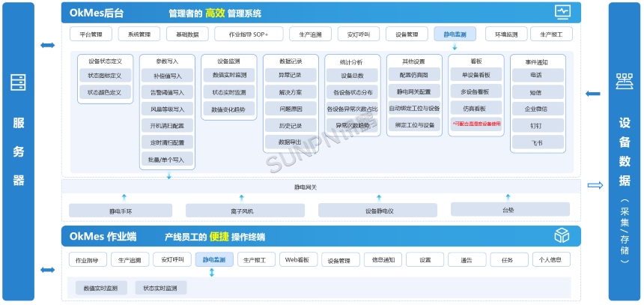This screenshot has height=305, width=644.
Task: Open the 静电网关配置 setting
Action: (414, 91)
